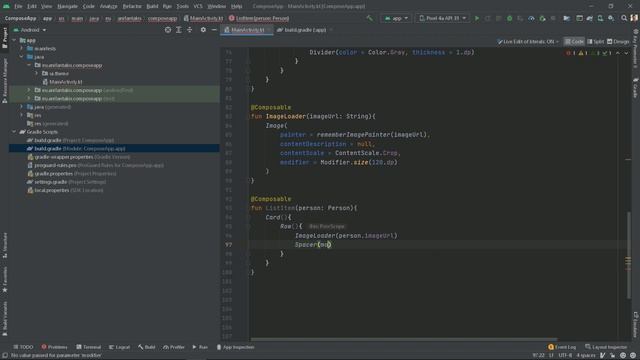This screenshot has width=640, height=360.
Task: Open the Structure side tool window
Action: click(4, 245)
